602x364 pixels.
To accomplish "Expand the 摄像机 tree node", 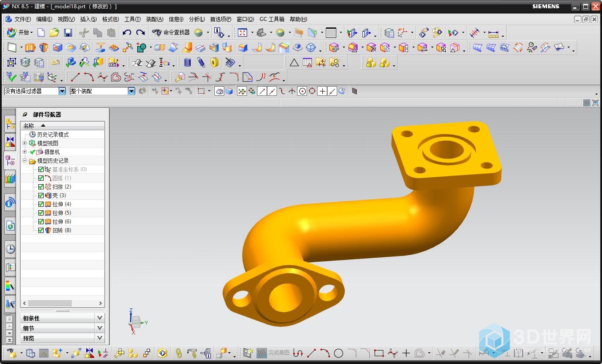I will coord(25,152).
